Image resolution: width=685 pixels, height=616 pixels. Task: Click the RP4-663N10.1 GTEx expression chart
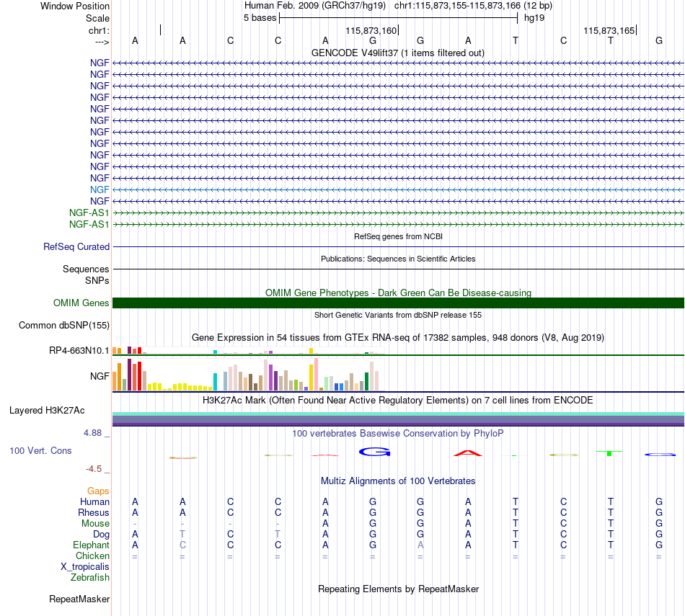coord(249,351)
